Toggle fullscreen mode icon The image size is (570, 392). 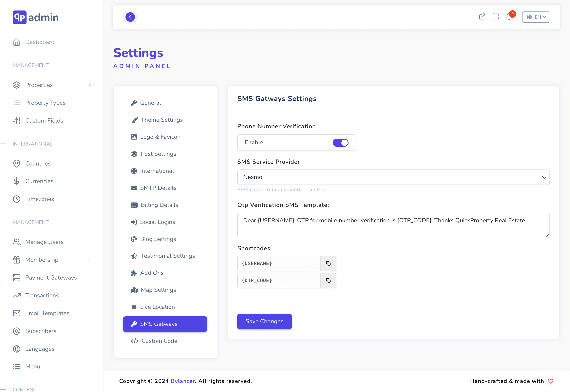click(495, 17)
